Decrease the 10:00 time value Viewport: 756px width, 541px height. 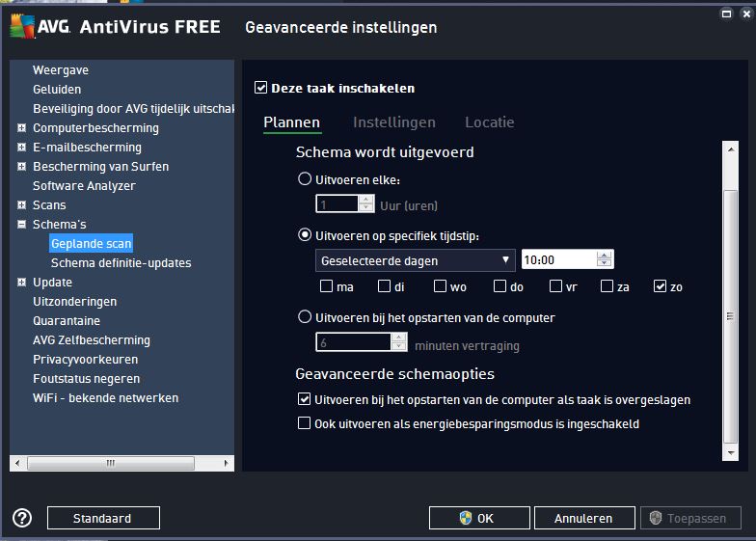point(604,264)
